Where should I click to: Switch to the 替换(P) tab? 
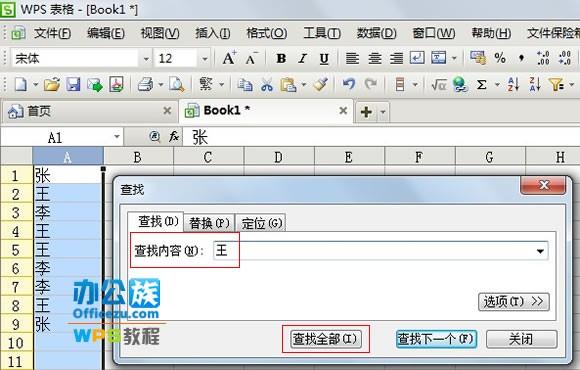click(209, 223)
